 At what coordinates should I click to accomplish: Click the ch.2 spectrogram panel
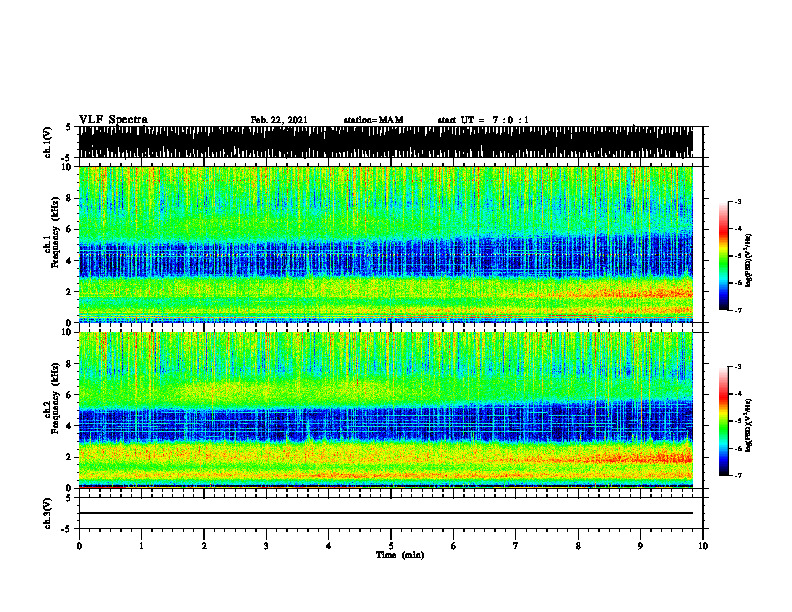coord(386,410)
